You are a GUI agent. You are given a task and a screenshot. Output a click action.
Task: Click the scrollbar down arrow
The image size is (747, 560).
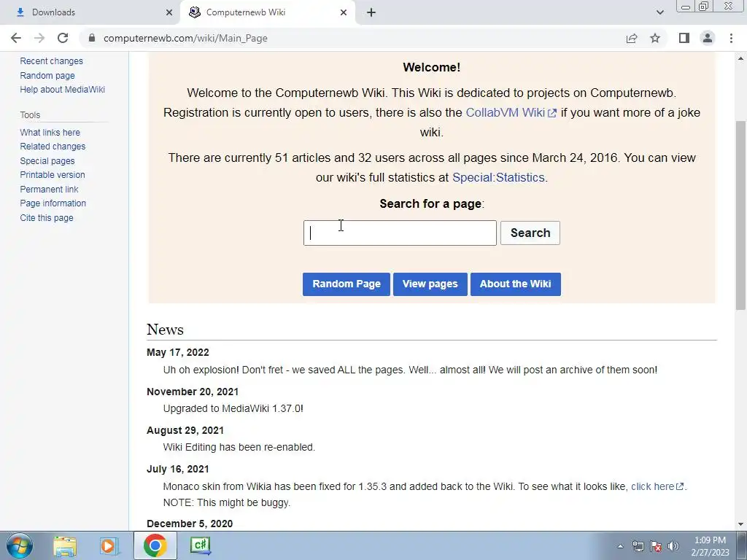[x=741, y=524]
